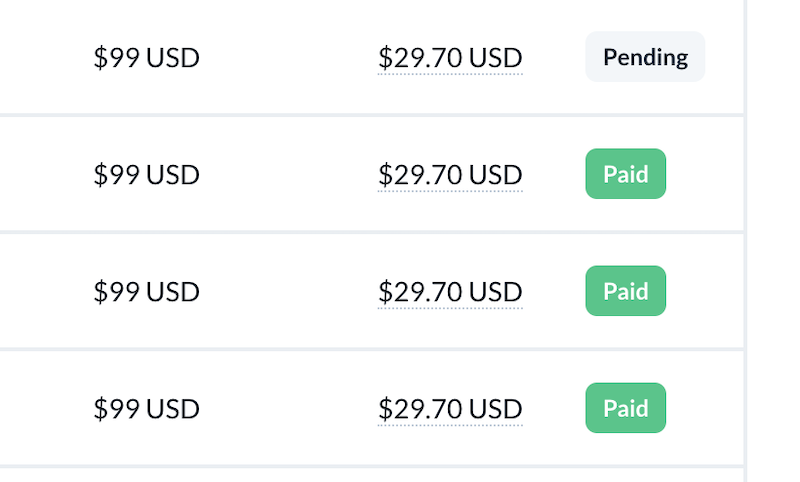Select the Pending row's empty space between amounts
Screen dimensions: 800x482
[288, 57]
